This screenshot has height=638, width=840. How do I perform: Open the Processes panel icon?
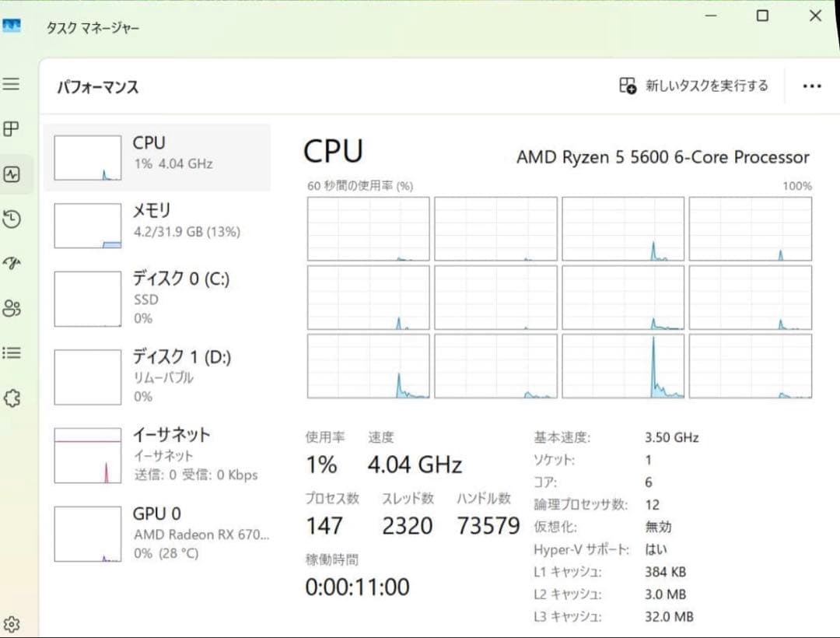coord(12,129)
